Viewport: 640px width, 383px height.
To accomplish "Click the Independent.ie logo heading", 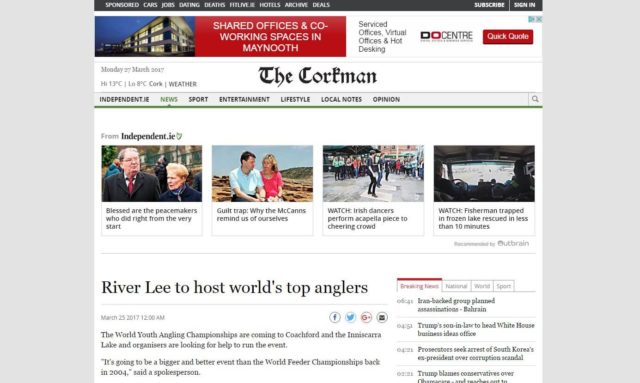I will tap(151, 136).
